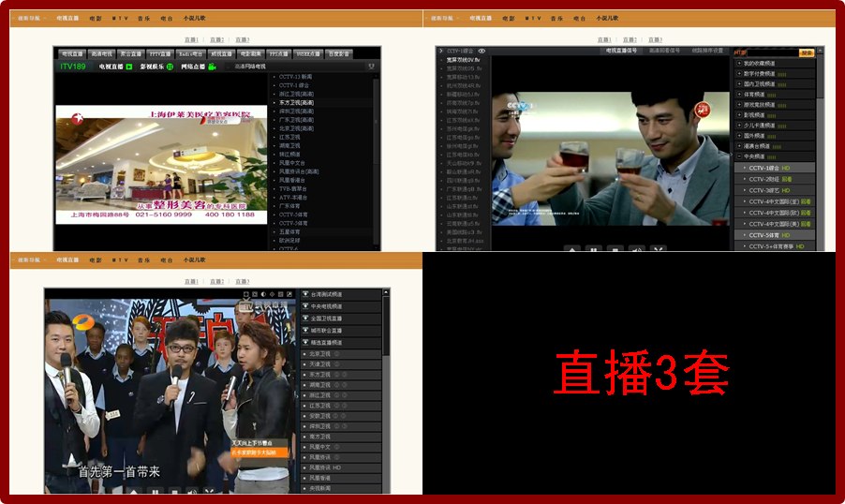Toggle the contrast icon above the bottom-left video
Screen dimensions: 845x504
262,294
